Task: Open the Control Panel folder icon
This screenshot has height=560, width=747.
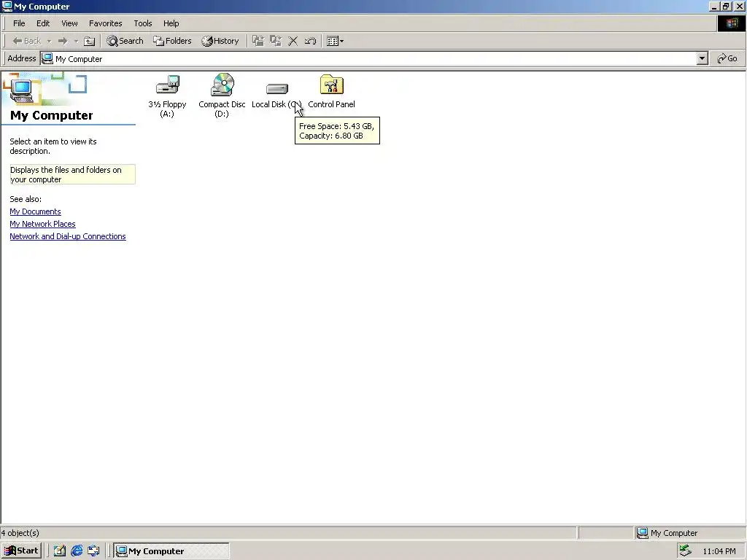Action: (x=332, y=91)
